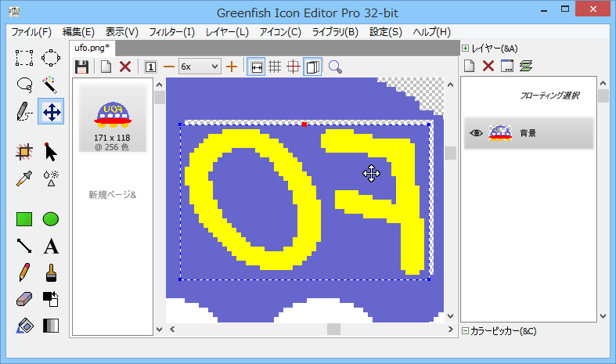The width and height of the screenshot is (616, 364).
Task: Hide the 背景 layer using the eye icon
Action: pyautogui.click(x=475, y=134)
